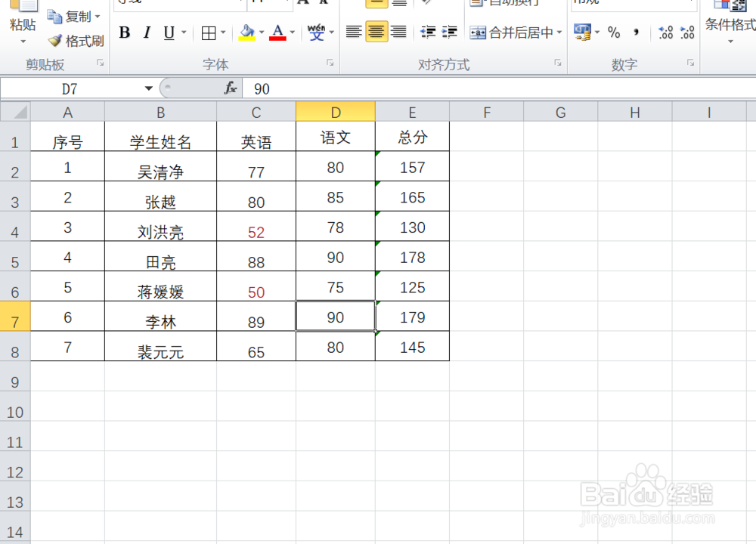The height and width of the screenshot is (544, 756).
Task: Click the red font color swatch
Action: tap(277, 39)
